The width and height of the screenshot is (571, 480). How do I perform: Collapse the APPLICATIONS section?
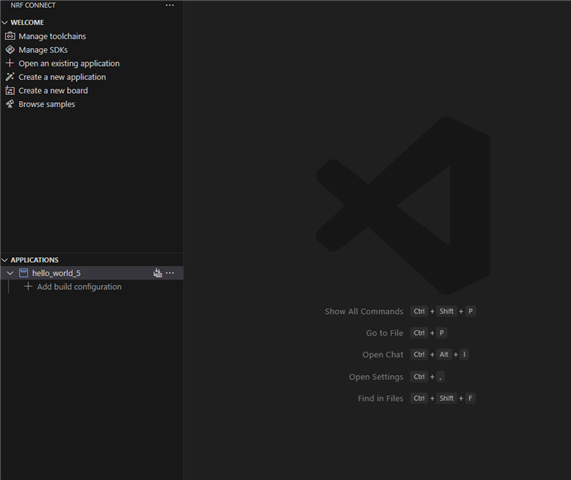click(x=5, y=260)
